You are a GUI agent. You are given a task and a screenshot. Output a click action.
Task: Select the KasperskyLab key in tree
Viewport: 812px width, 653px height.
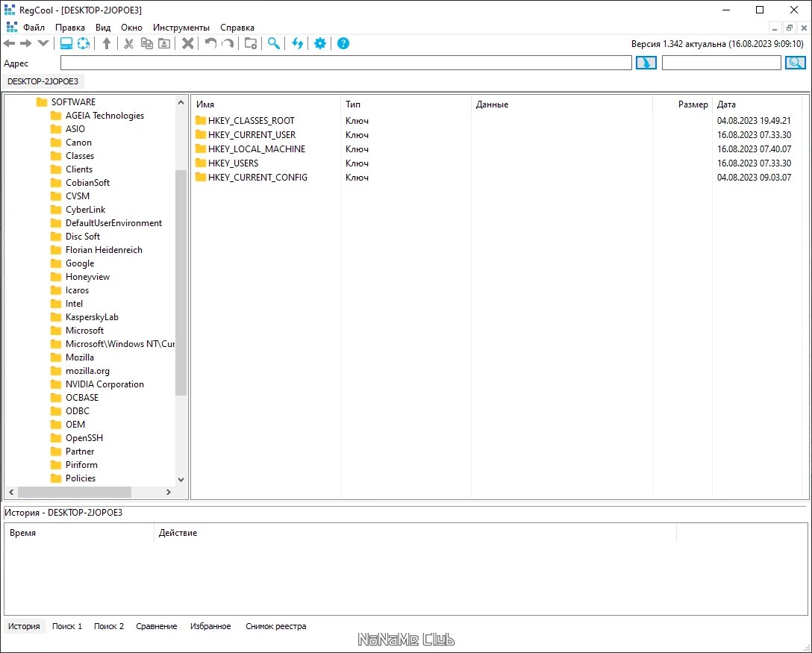[x=92, y=317]
